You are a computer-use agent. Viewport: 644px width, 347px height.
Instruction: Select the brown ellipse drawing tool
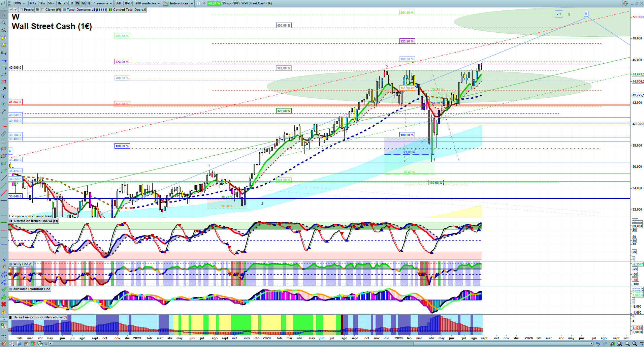coord(4,156)
